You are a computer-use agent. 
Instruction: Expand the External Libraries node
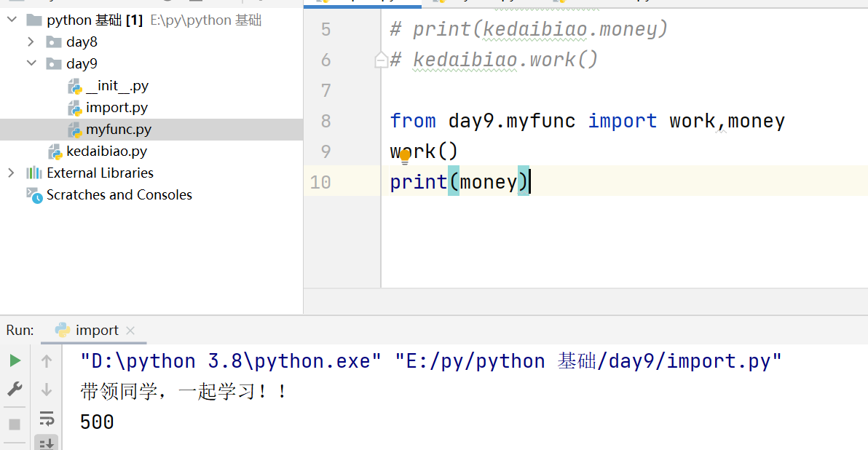[x=11, y=173]
